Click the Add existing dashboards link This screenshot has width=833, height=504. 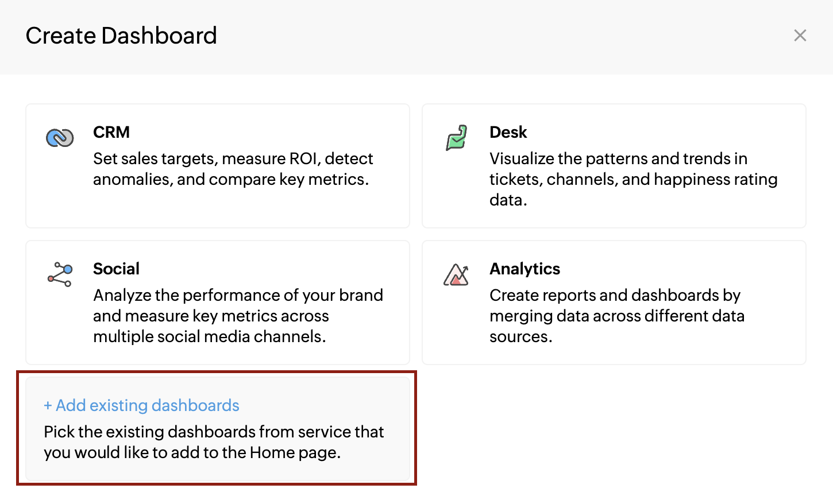tap(141, 405)
